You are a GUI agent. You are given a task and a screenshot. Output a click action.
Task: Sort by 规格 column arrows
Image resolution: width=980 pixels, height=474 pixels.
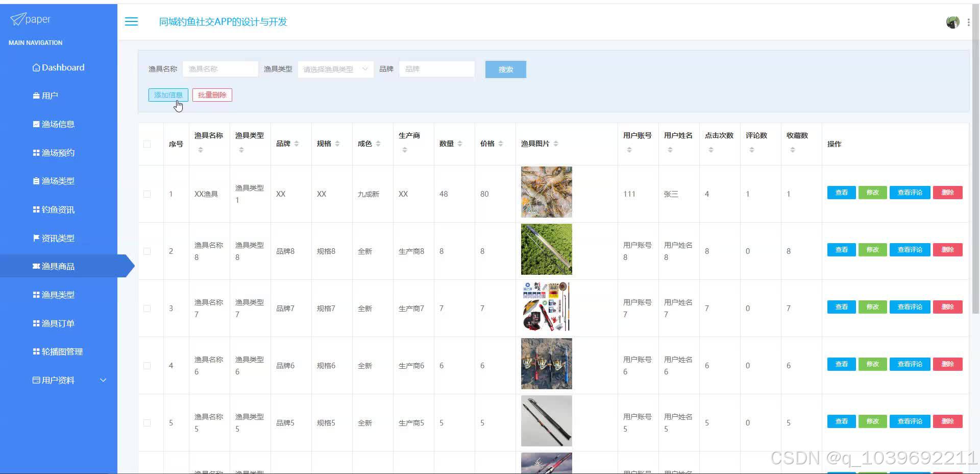point(337,144)
